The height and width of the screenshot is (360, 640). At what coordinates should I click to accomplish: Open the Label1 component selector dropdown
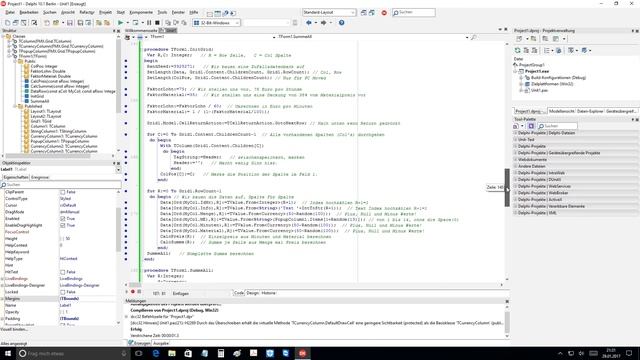coord(118,169)
